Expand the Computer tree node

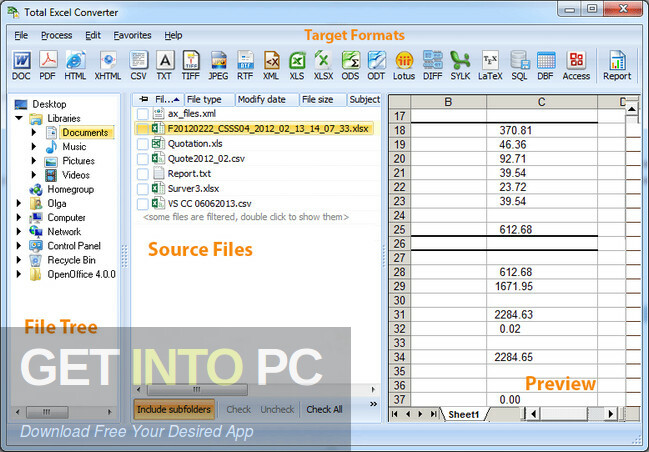pos(19,217)
